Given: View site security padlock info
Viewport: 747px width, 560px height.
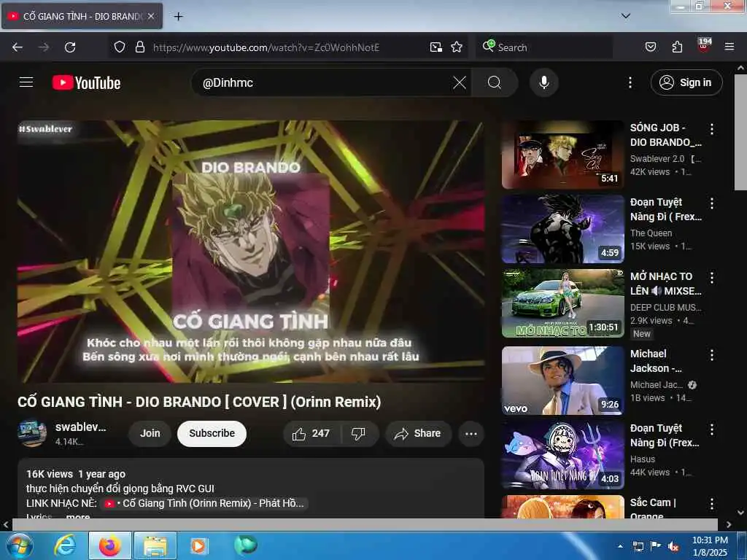Looking at the screenshot, I should pos(139,47).
